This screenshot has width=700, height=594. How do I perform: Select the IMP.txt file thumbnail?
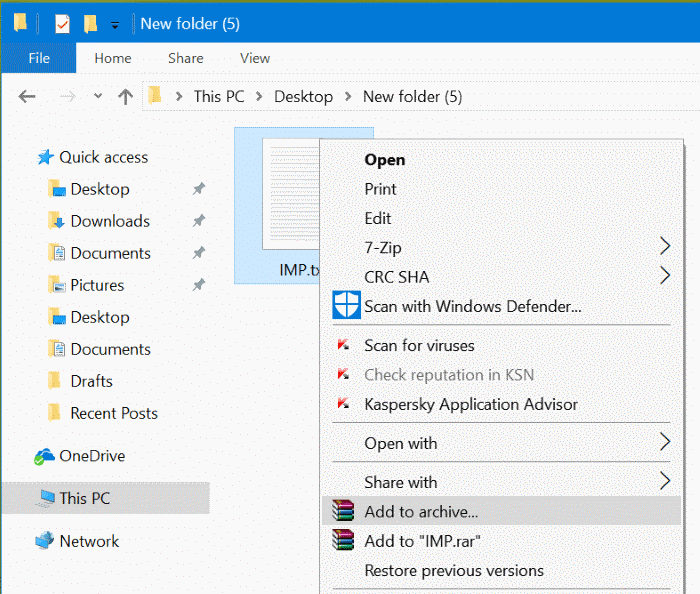[291, 194]
